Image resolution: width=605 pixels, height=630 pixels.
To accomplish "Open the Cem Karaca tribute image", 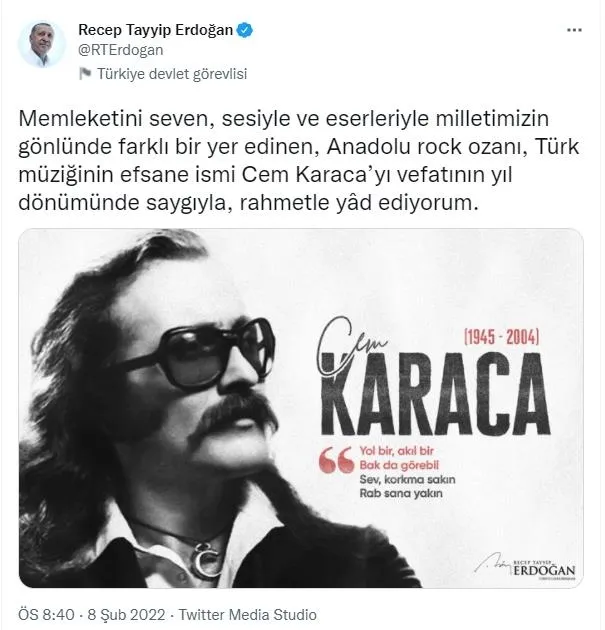I will 301,408.
